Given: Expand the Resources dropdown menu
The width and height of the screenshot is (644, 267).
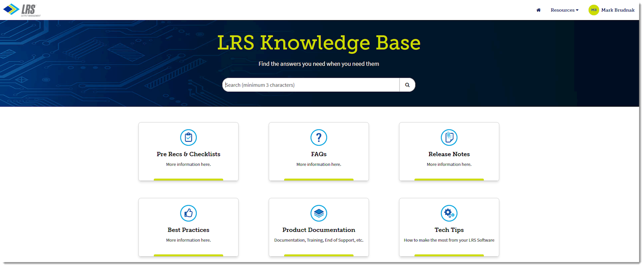Looking at the screenshot, I should tap(564, 10).
